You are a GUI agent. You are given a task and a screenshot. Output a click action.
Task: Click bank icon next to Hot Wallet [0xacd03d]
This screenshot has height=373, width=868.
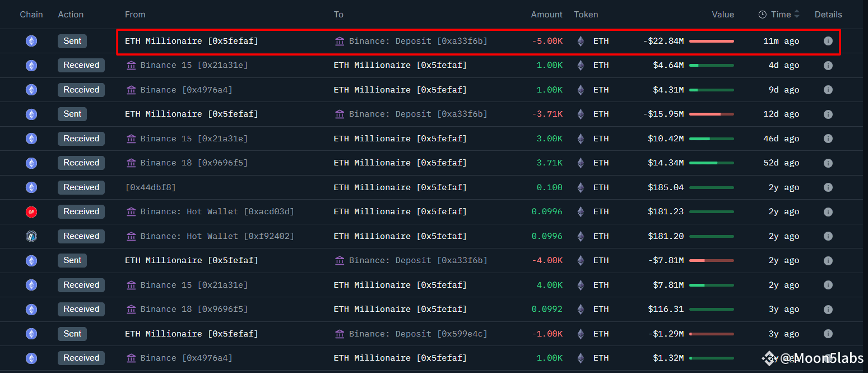(131, 211)
